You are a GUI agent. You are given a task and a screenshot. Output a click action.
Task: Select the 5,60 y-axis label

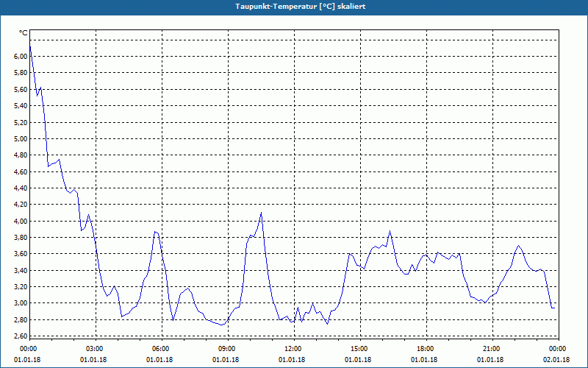[21, 89]
